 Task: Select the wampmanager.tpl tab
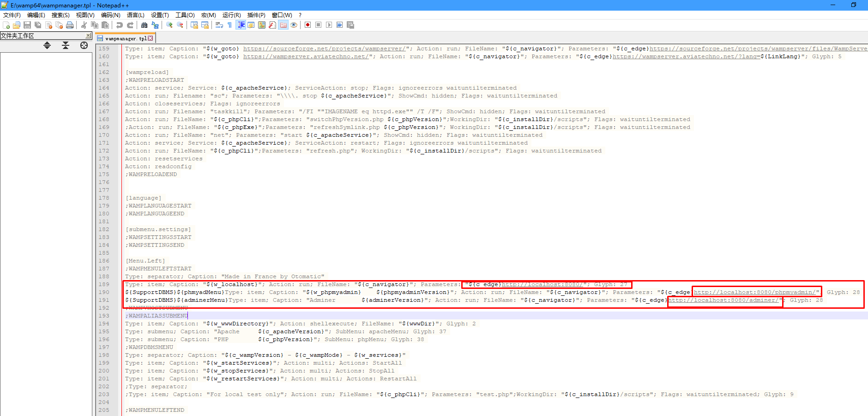[125, 38]
